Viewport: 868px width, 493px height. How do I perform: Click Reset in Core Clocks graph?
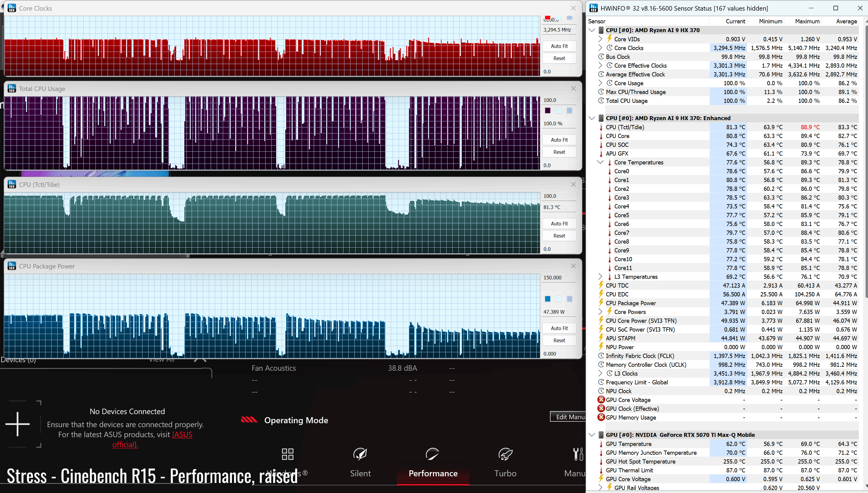559,58
